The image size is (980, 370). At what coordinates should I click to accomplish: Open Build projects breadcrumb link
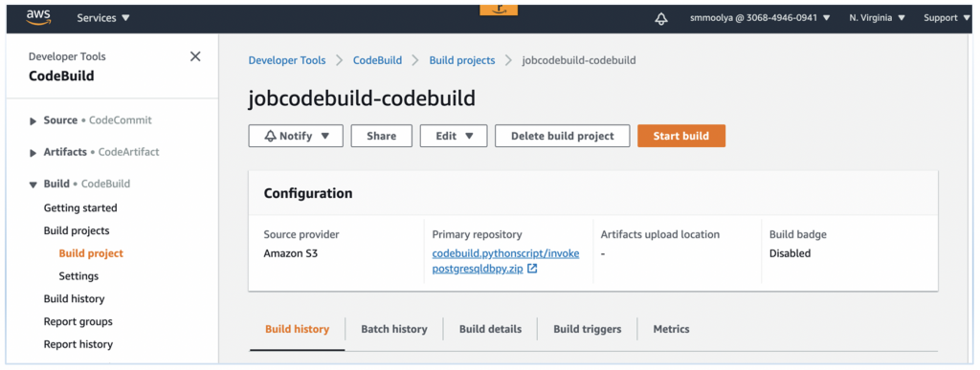(x=462, y=60)
